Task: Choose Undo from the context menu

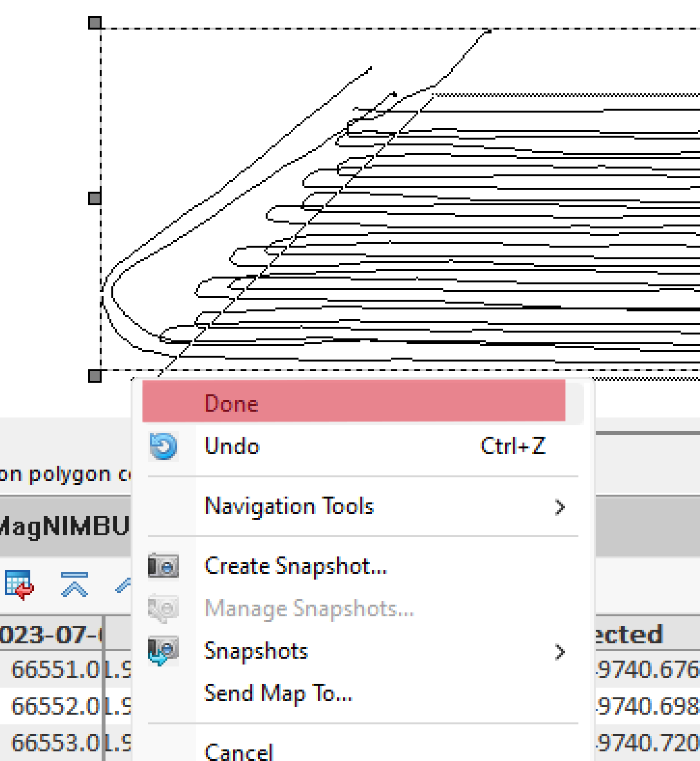Action: pos(232,446)
